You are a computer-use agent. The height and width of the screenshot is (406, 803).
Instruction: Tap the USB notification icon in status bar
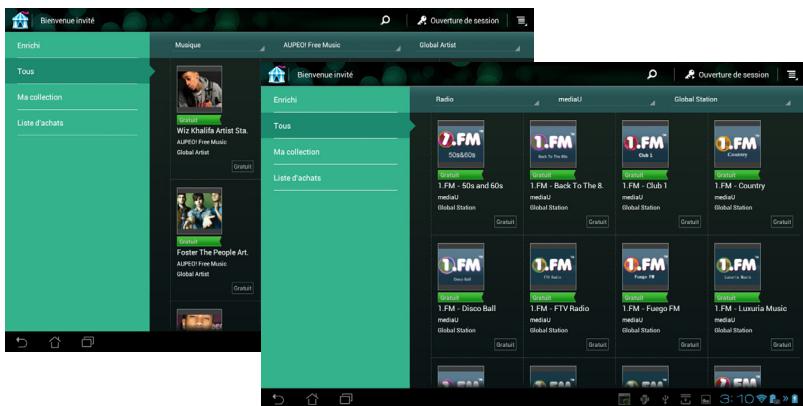click(x=665, y=399)
